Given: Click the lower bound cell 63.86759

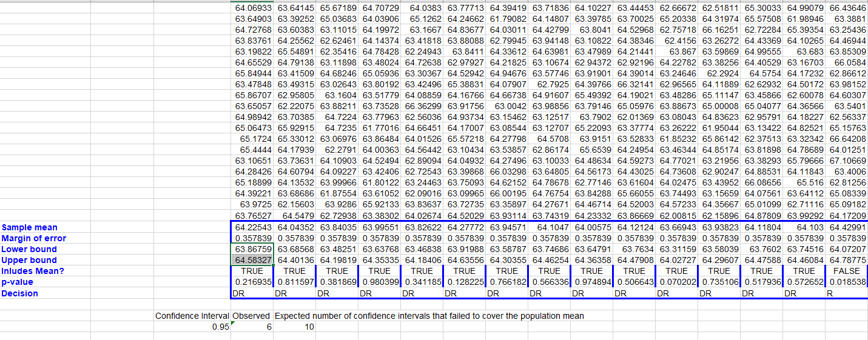Looking at the screenshot, I should [252, 249].
